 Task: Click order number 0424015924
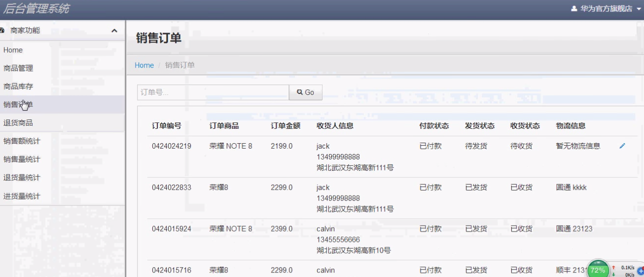(172, 229)
